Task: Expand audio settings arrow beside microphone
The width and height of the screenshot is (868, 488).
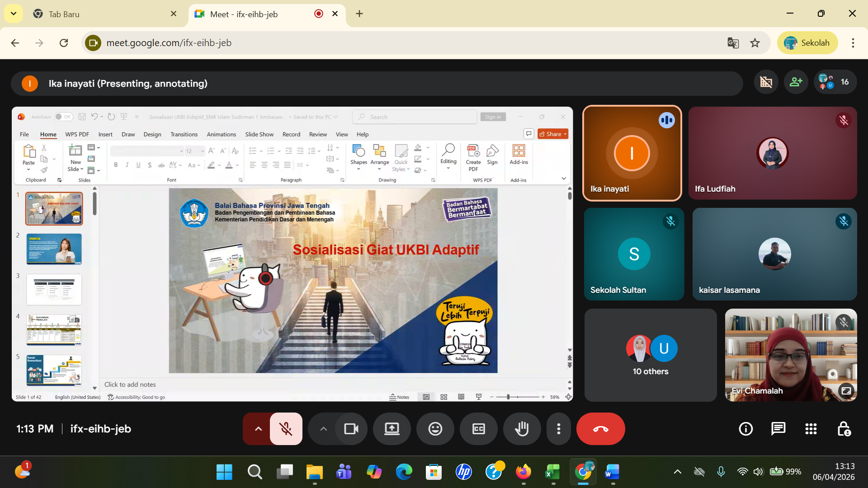Action: point(258,429)
